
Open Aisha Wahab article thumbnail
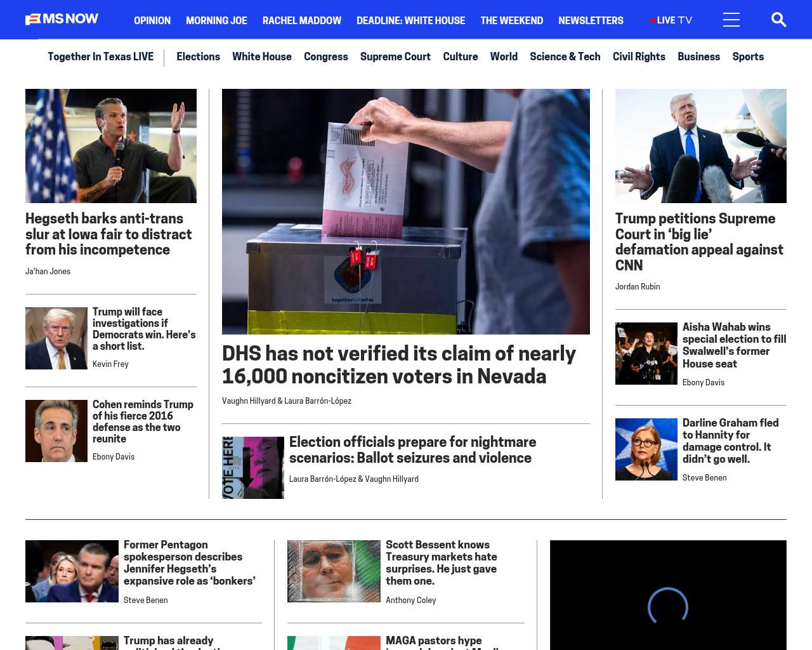646,354
